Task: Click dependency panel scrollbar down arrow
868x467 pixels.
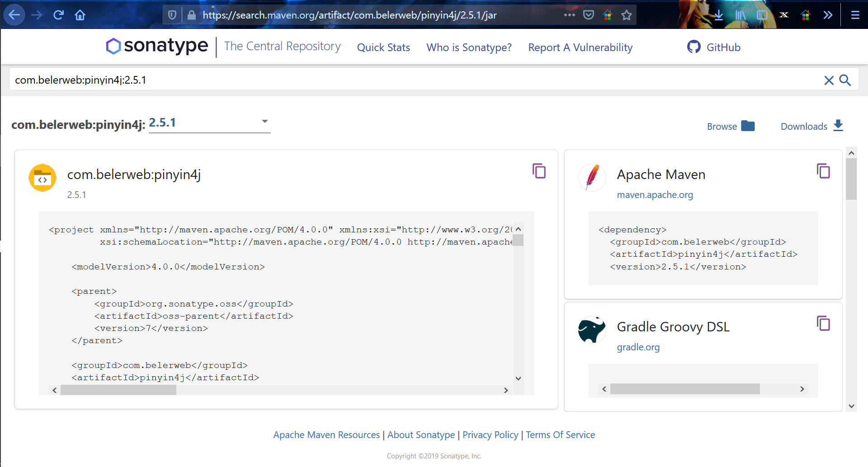Action: pyautogui.click(x=851, y=406)
